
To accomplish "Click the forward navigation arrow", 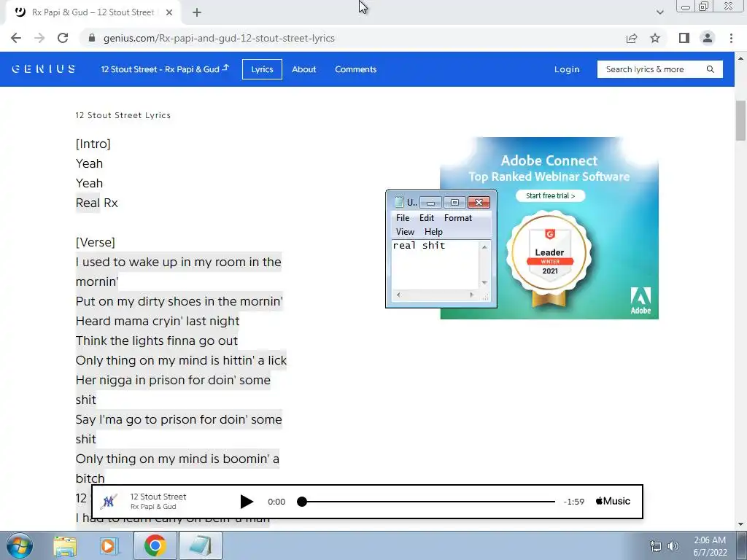I will point(39,38).
